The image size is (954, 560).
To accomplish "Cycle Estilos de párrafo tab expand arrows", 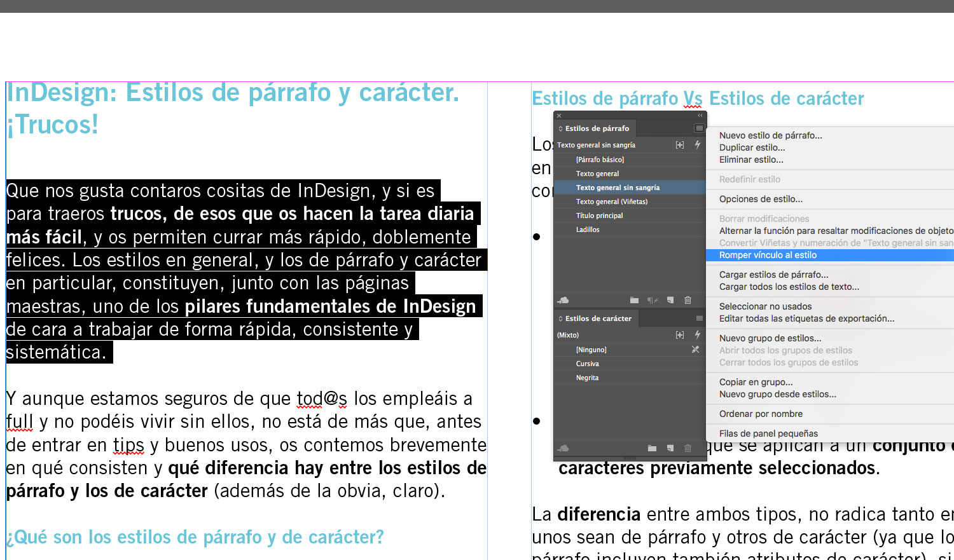I will [x=560, y=128].
